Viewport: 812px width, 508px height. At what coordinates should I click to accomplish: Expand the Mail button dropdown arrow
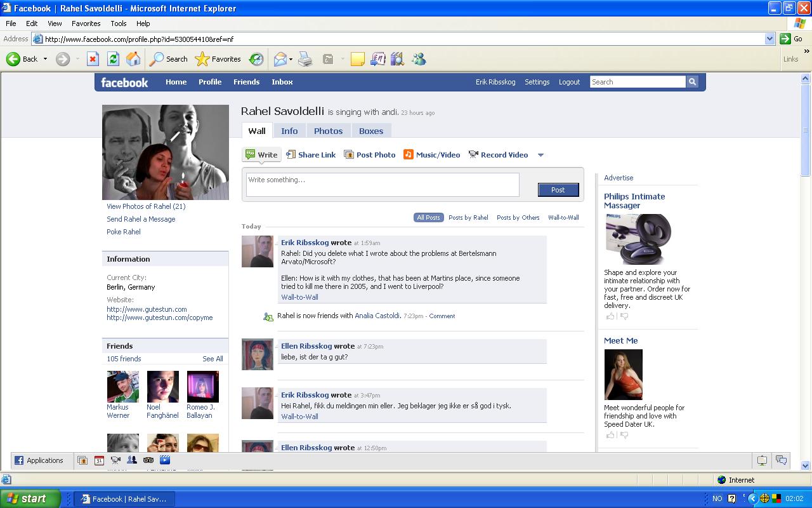(291, 59)
